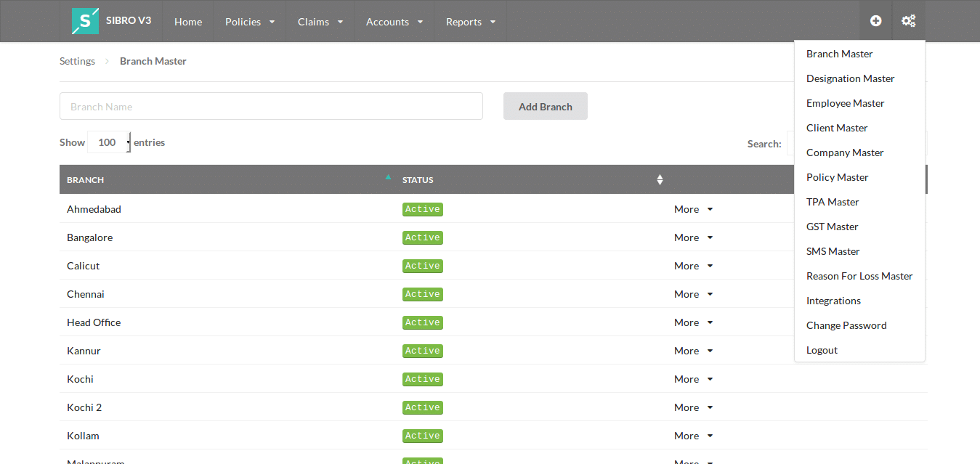Sort by Branch column ascending arrow

pos(388,176)
